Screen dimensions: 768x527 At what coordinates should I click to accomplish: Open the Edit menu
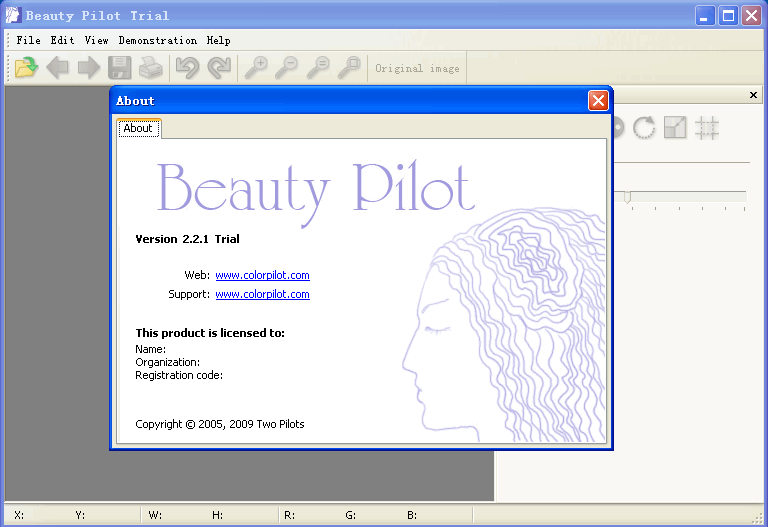click(x=62, y=40)
